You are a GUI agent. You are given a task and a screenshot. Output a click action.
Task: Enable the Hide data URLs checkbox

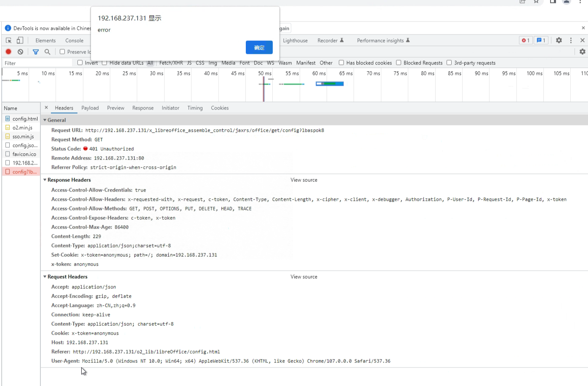[x=104, y=63]
